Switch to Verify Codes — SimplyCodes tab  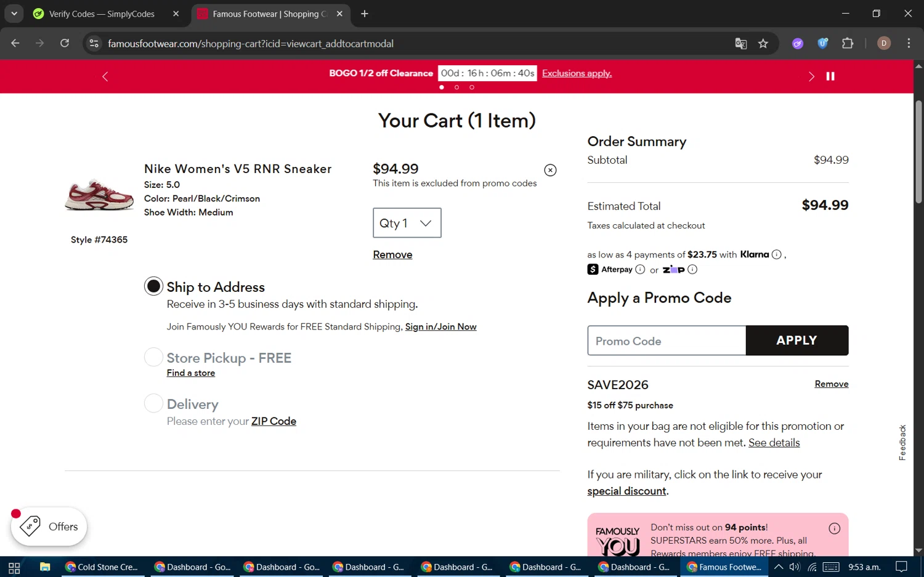[102, 14]
